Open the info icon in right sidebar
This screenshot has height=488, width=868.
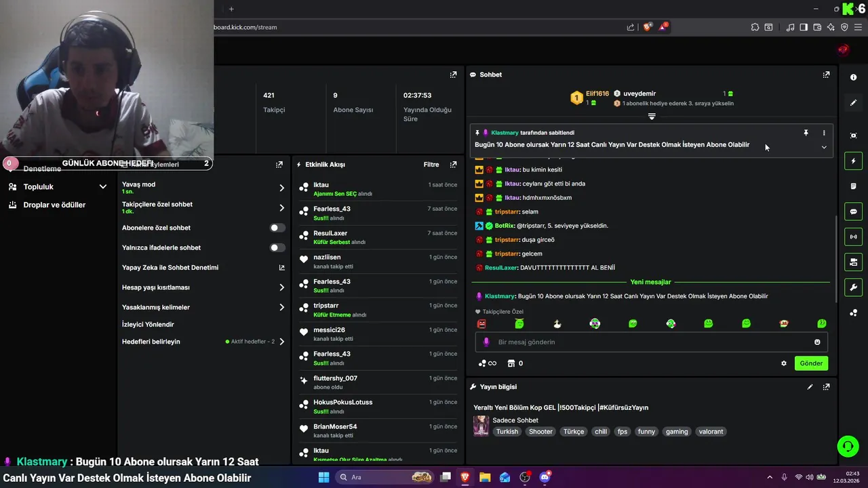pos(853,77)
